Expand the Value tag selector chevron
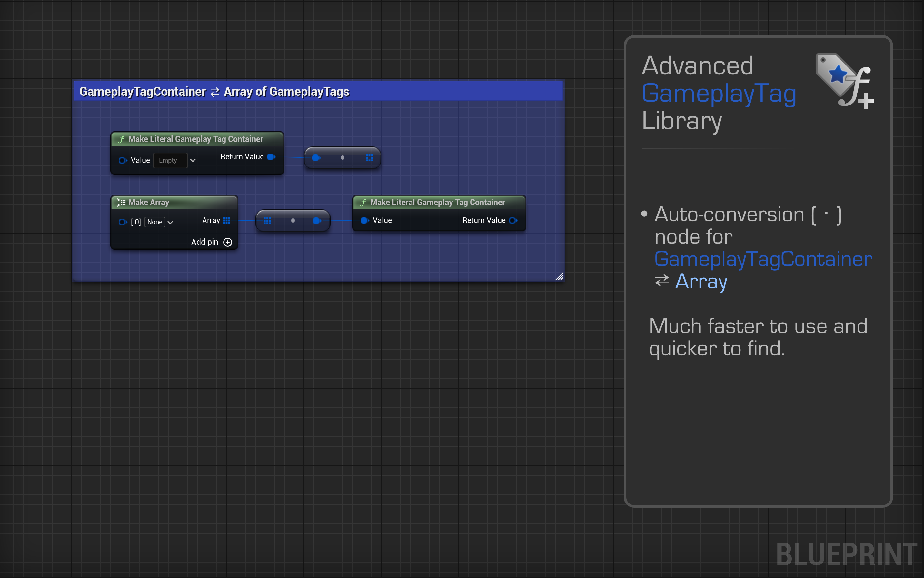 pyautogui.click(x=193, y=160)
